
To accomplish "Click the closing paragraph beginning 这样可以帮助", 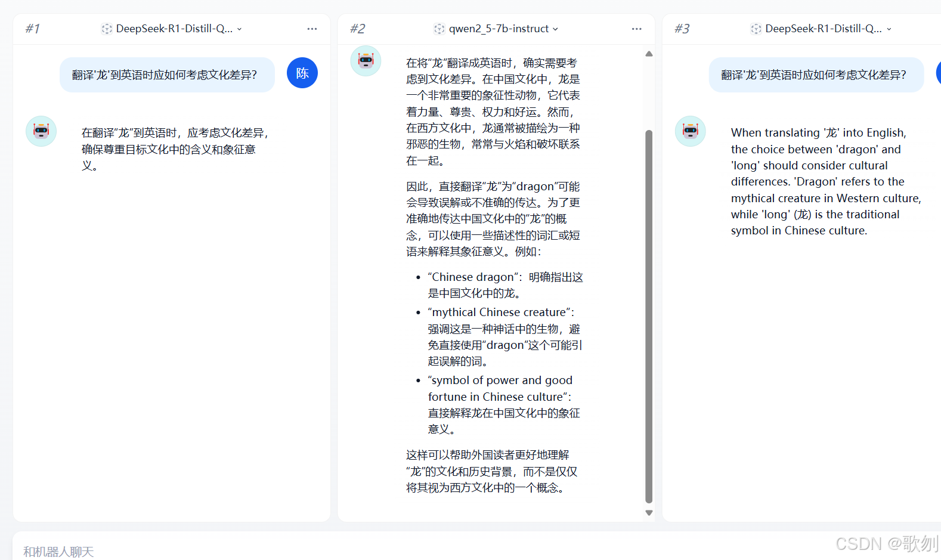I will [x=492, y=471].
